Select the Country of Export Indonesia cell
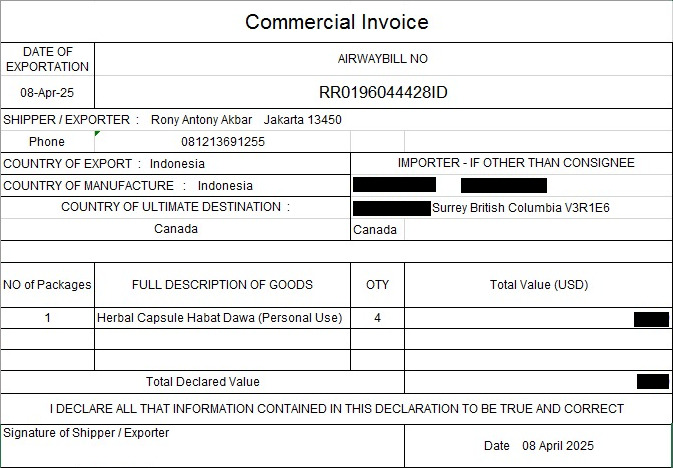The image size is (673, 468). (175, 164)
